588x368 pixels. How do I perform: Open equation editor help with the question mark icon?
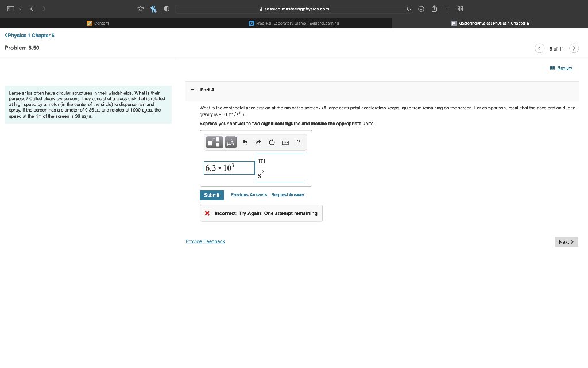click(x=298, y=142)
